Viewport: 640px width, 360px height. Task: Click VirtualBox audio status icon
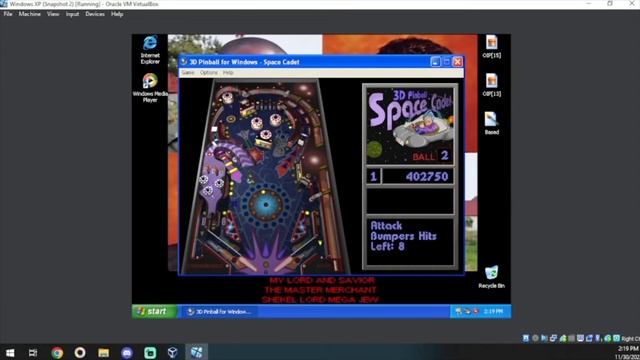544,338
